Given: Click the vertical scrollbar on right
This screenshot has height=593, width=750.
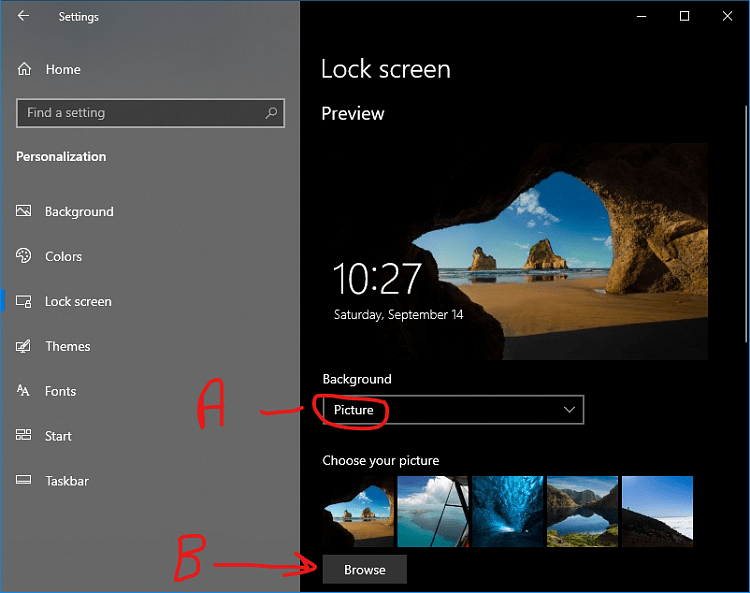Looking at the screenshot, I should tap(746, 224).
